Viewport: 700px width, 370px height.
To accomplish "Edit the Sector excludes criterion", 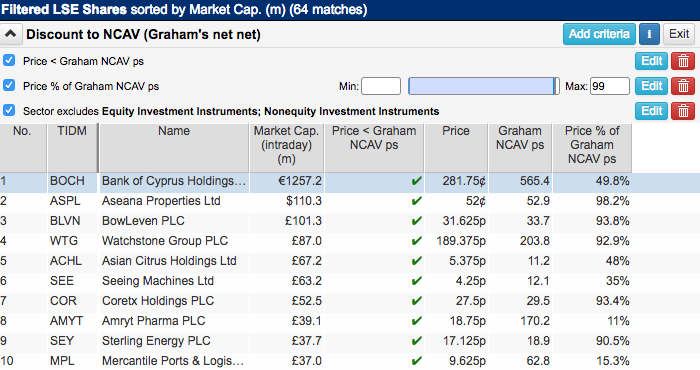I will tap(651, 111).
